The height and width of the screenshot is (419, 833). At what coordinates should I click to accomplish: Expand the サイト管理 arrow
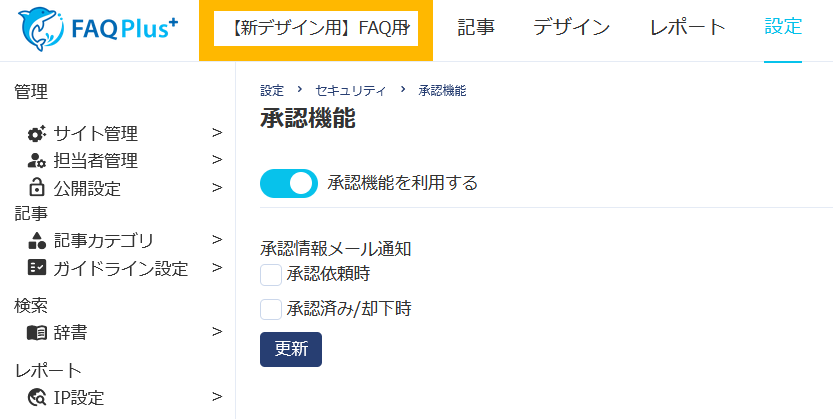coord(217,132)
